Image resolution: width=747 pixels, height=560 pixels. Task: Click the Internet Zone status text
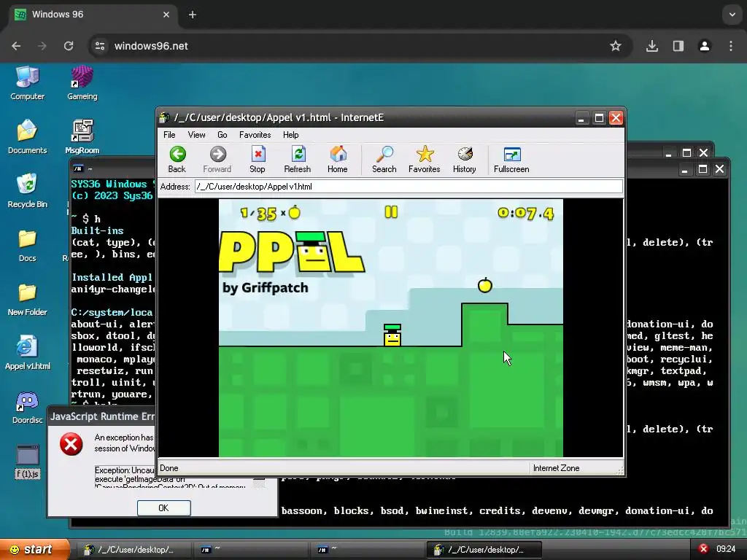[556, 468]
